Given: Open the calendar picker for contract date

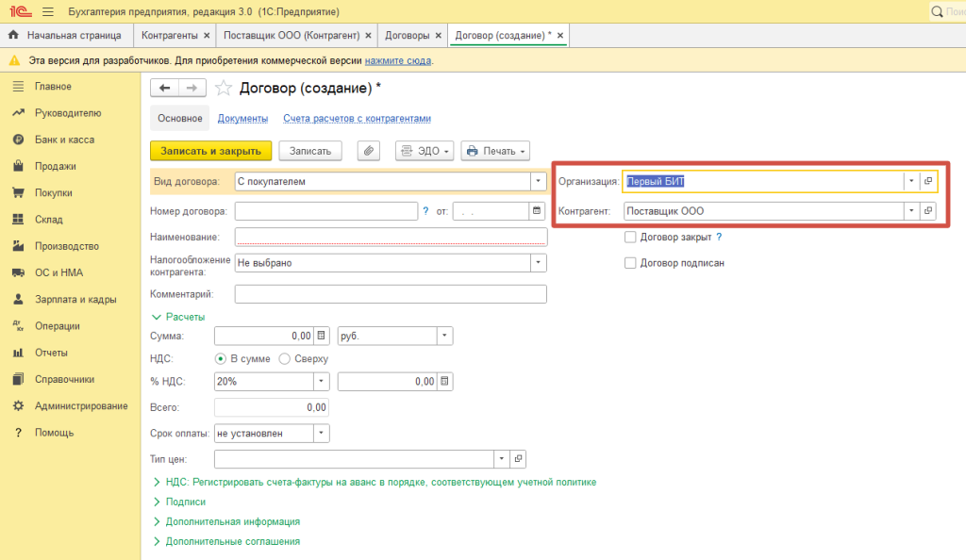Looking at the screenshot, I should click(x=538, y=211).
